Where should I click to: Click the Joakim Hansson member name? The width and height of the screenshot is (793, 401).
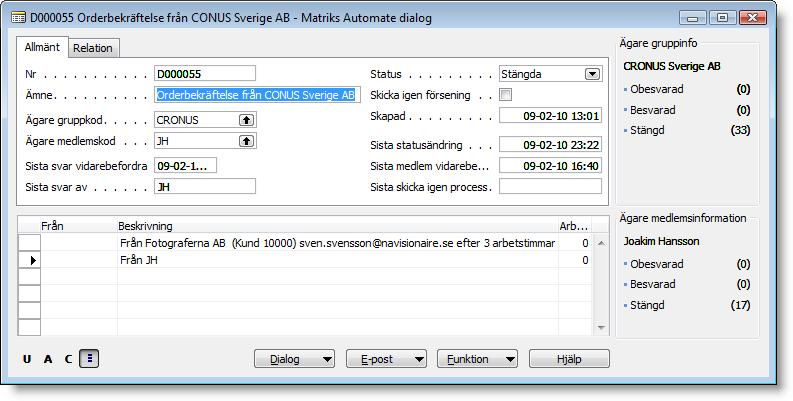661,241
